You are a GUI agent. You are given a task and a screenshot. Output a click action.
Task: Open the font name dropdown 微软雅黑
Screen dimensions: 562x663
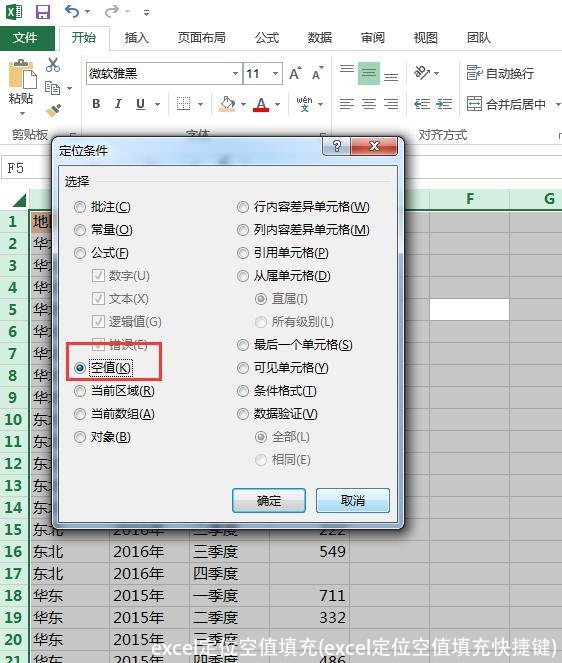click(236, 74)
